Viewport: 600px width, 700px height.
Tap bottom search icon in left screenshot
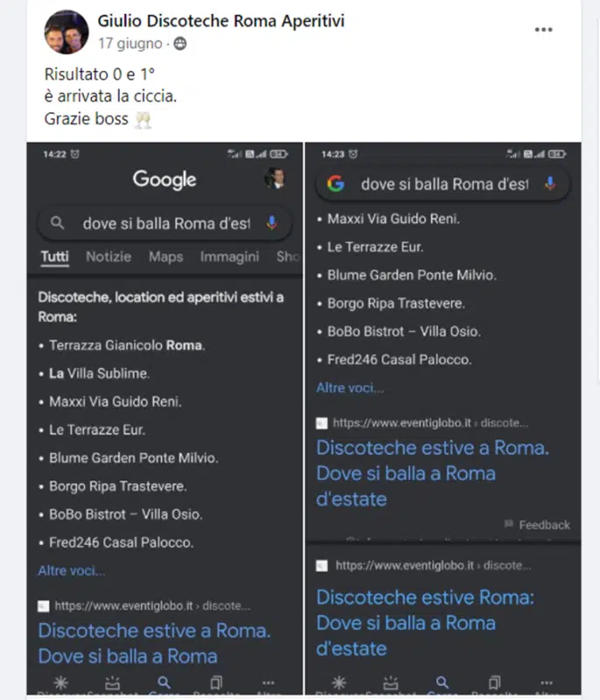point(164,682)
